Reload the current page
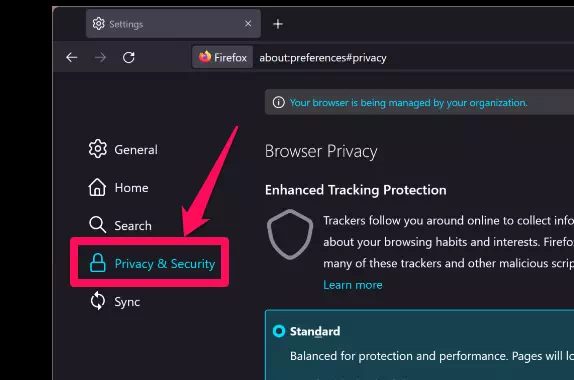The width and height of the screenshot is (574, 380). pyautogui.click(x=129, y=57)
